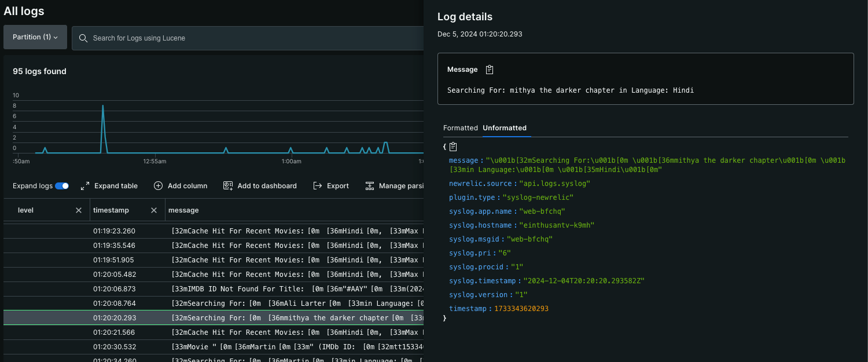Click the syslog.procid attribute key
This screenshot has height=362, width=868.
(477, 267)
